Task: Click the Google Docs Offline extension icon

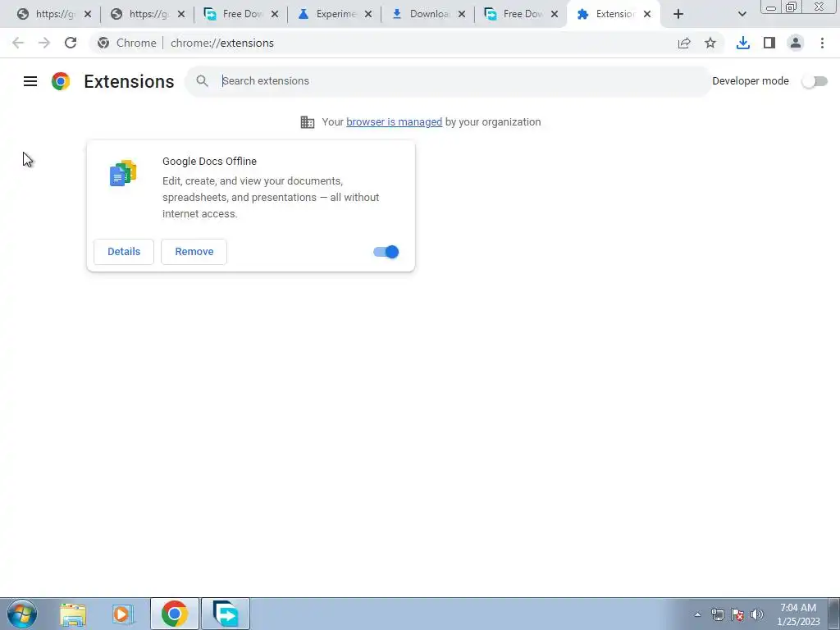Action: (x=123, y=172)
